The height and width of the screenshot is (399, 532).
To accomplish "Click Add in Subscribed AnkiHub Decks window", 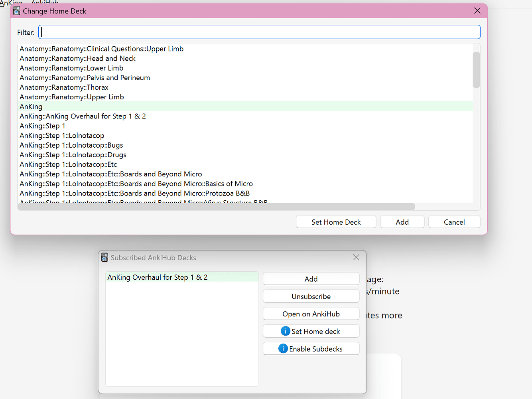I will (311, 279).
